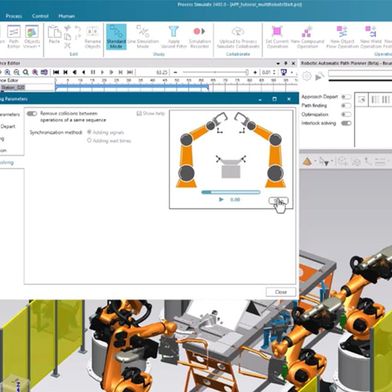Screen dimensions: 392x392
Task: Toggle Path finding switch in Path Planner
Action: pos(346,105)
